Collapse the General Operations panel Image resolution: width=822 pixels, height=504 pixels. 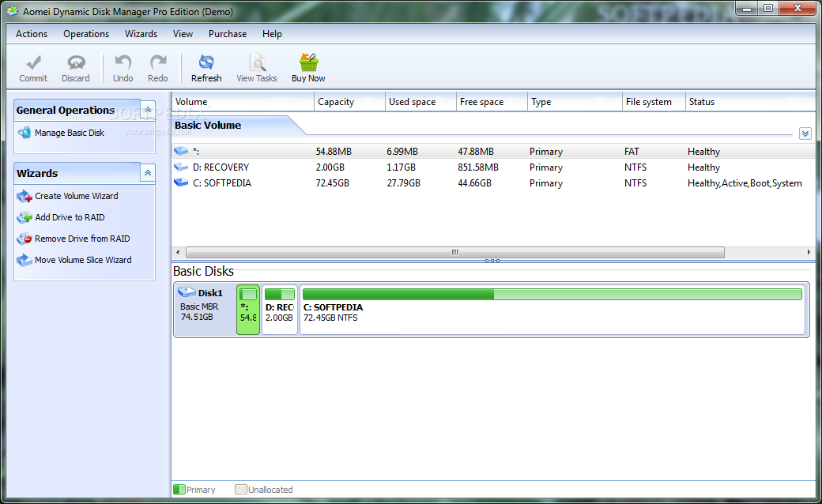point(148,110)
